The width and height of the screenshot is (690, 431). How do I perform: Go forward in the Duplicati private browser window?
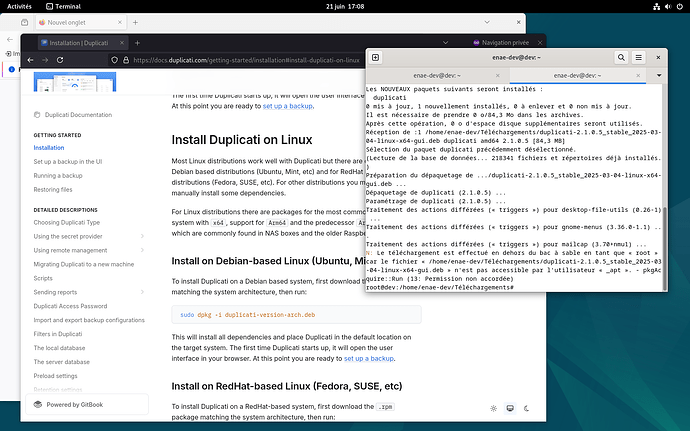pos(45,60)
